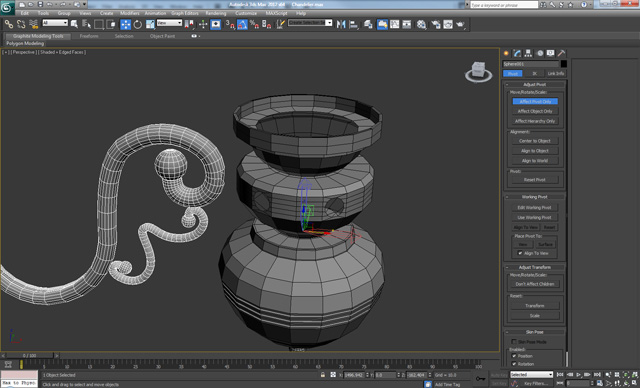The width and height of the screenshot is (640, 388).
Task: Click the Center to Object button
Action: (535, 141)
